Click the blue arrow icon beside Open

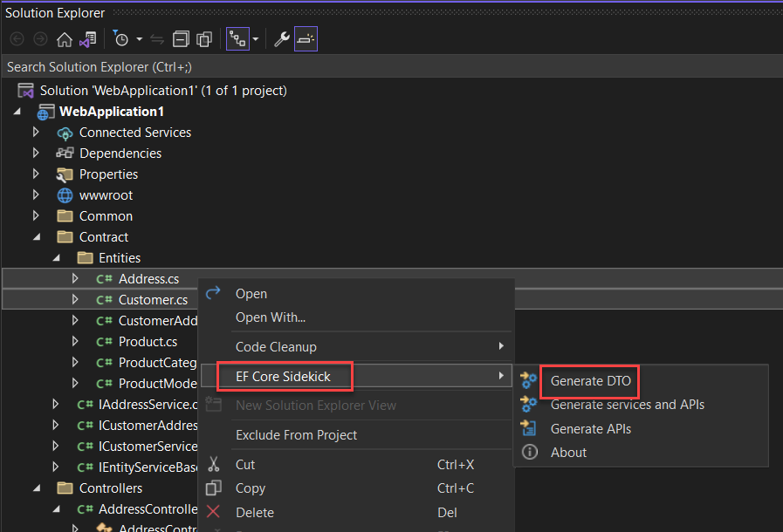coord(213,292)
